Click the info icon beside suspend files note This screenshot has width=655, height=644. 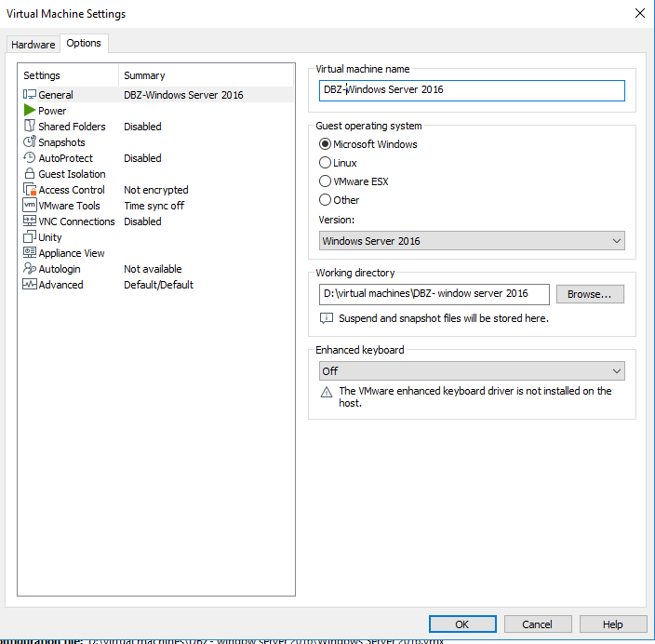327,318
